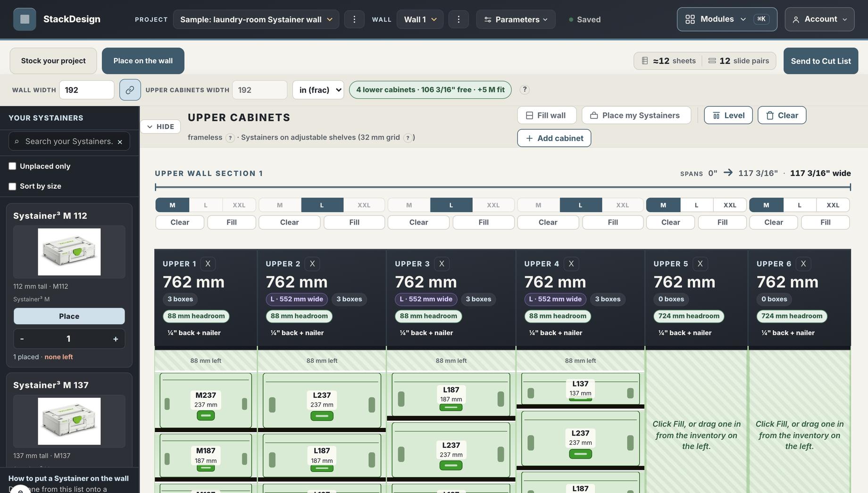Click the StackDesign logo icon
This screenshot has width=868, height=493.
pyautogui.click(x=25, y=19)
